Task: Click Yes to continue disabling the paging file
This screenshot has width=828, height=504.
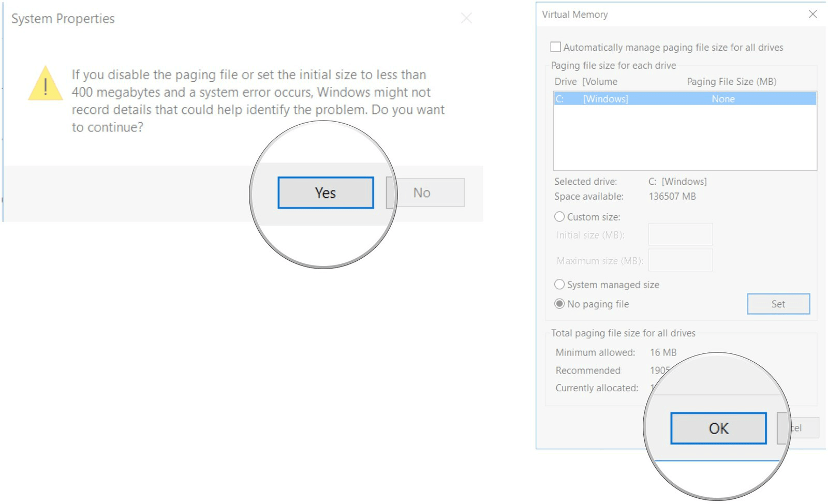Action: (x=325, y=192)
